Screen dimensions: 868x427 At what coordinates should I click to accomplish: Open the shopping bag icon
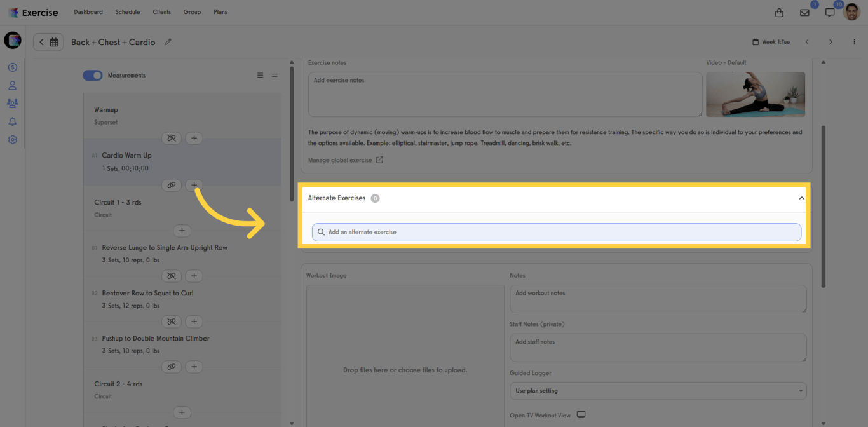(x=779, y=11)
